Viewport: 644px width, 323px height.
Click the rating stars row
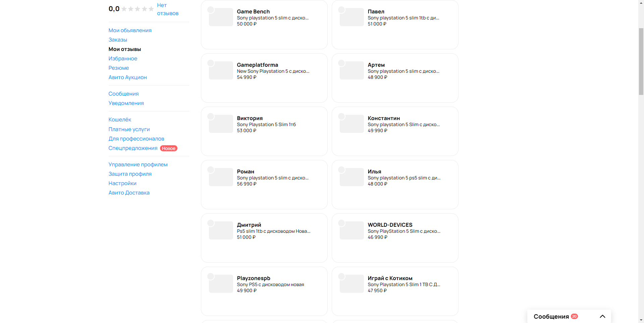[x=138, y=9]
